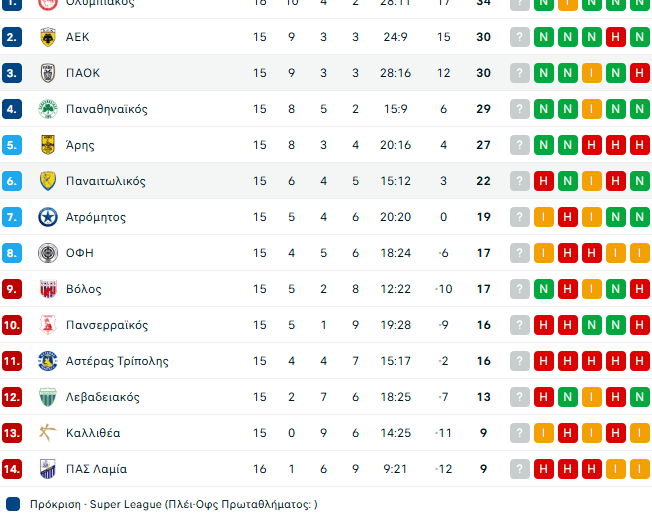Click the Άρης yellow club crest
The width and height of the screenshot is (652, 513).
[47, 145]
